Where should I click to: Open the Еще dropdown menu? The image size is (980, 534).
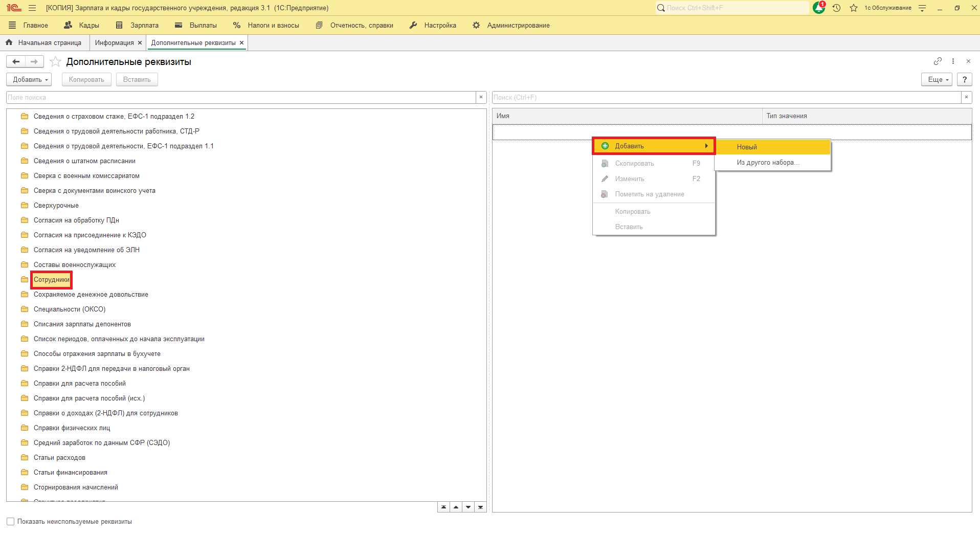click(937, 79)
